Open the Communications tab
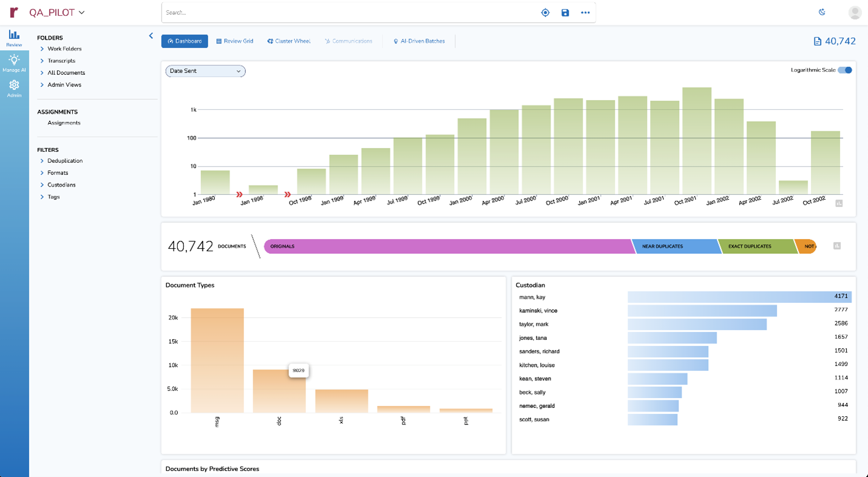Viewport: 868px width, 477px height. (348, 41)
